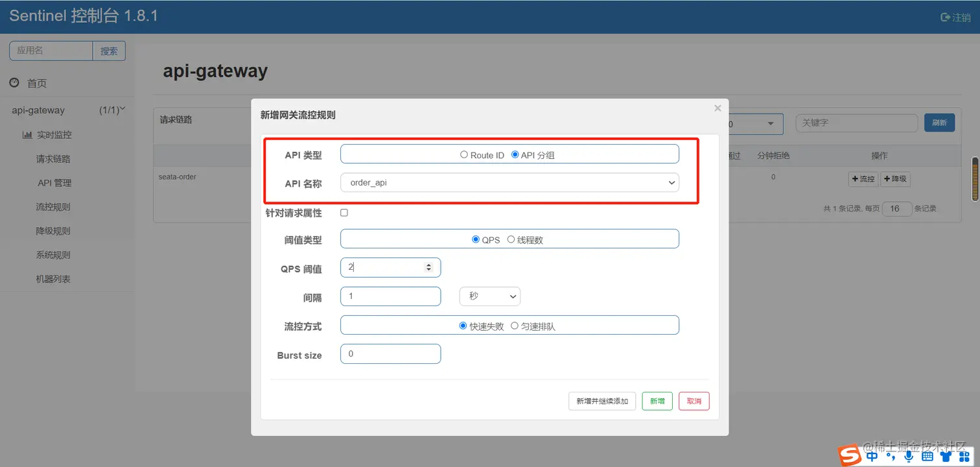Click the Burst size input field
The width and height of the screenshot is (980, 467).
pos(390,353)
